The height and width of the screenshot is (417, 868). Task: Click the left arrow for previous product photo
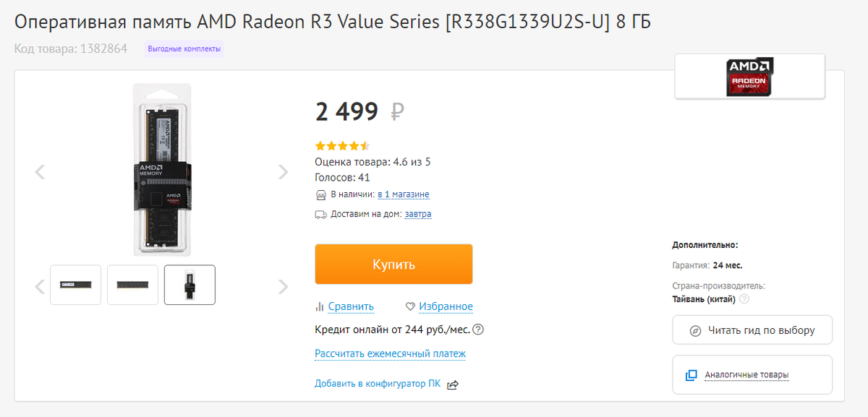pyautogui.click(x=40, y=172)
